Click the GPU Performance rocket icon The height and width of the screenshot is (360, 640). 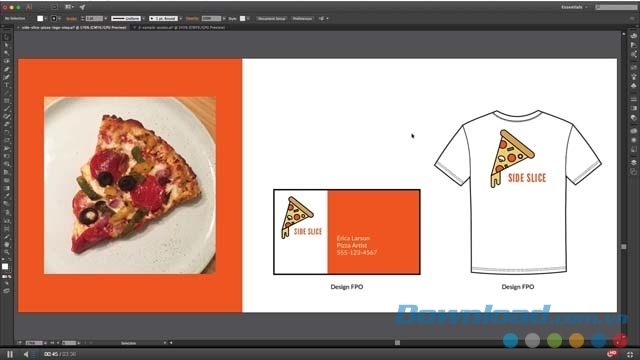[82, 7]
